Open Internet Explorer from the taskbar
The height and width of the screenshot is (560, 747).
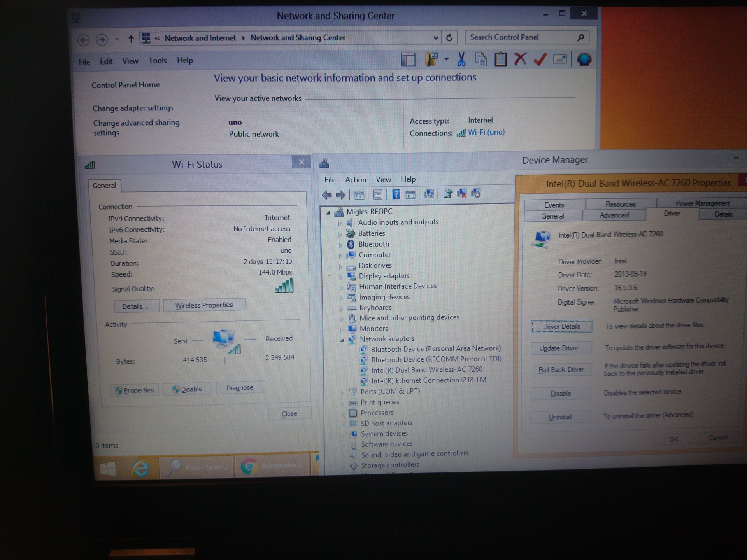click(140, 468)
